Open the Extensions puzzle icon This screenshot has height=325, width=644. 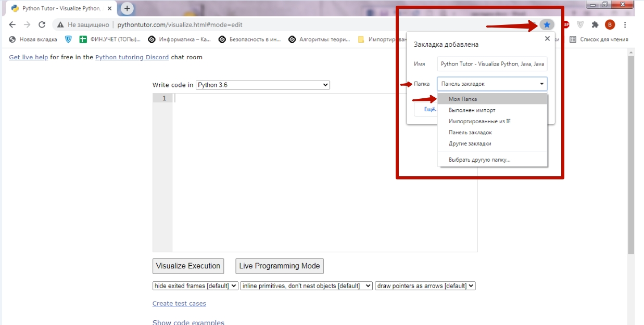(595, 24)
